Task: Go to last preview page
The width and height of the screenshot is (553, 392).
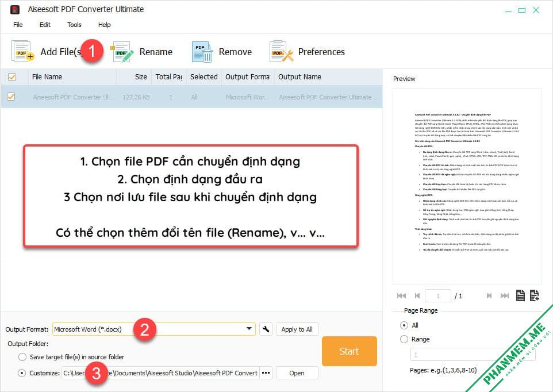Action: pos(505,296)
